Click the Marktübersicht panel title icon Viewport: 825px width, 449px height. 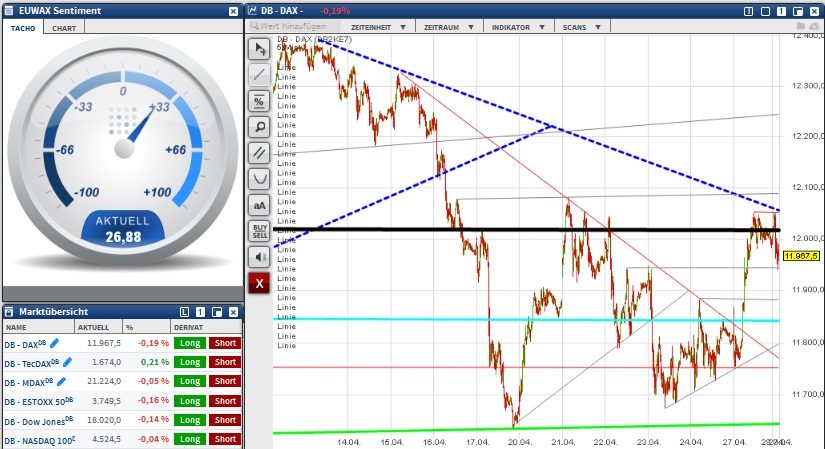(9, 312)
